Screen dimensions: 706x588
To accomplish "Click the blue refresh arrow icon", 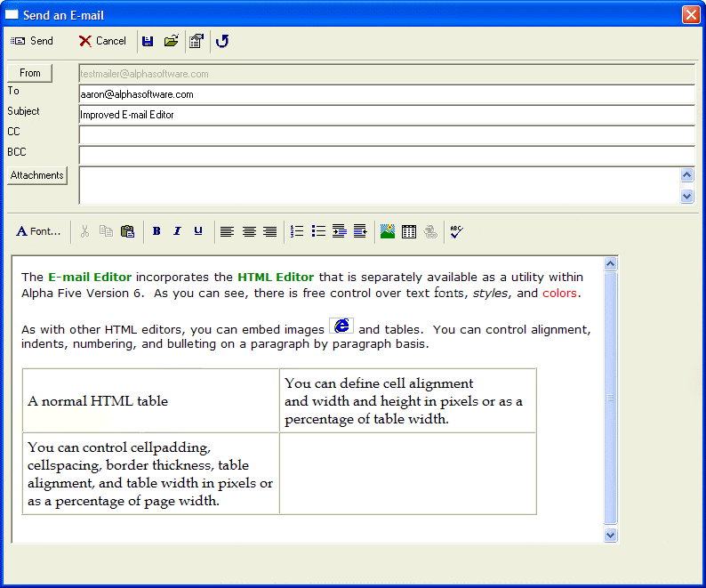I will point(222,41).
